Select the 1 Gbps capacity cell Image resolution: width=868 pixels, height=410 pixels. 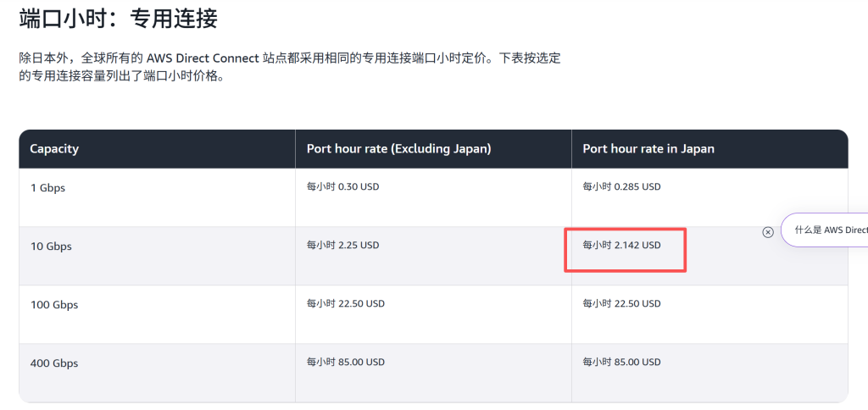coord(47,187)
